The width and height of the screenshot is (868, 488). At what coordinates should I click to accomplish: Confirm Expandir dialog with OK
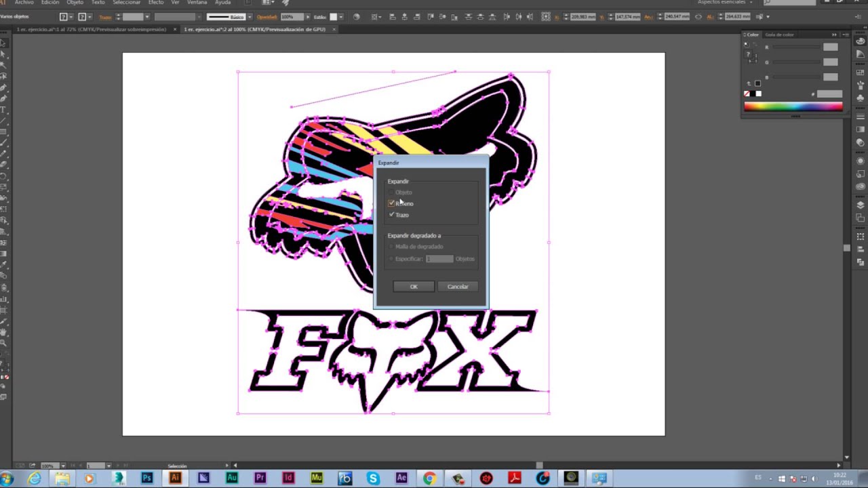coord(414,287)
